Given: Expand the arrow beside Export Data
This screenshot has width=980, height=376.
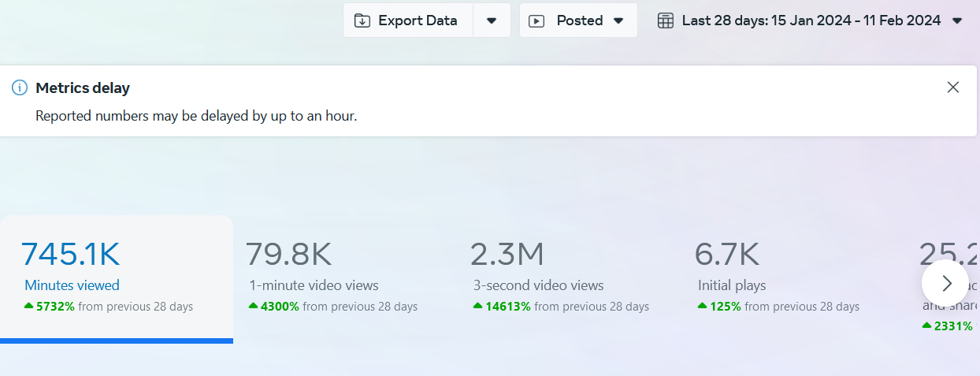Looking at the screenshot, I should point(492,20).
